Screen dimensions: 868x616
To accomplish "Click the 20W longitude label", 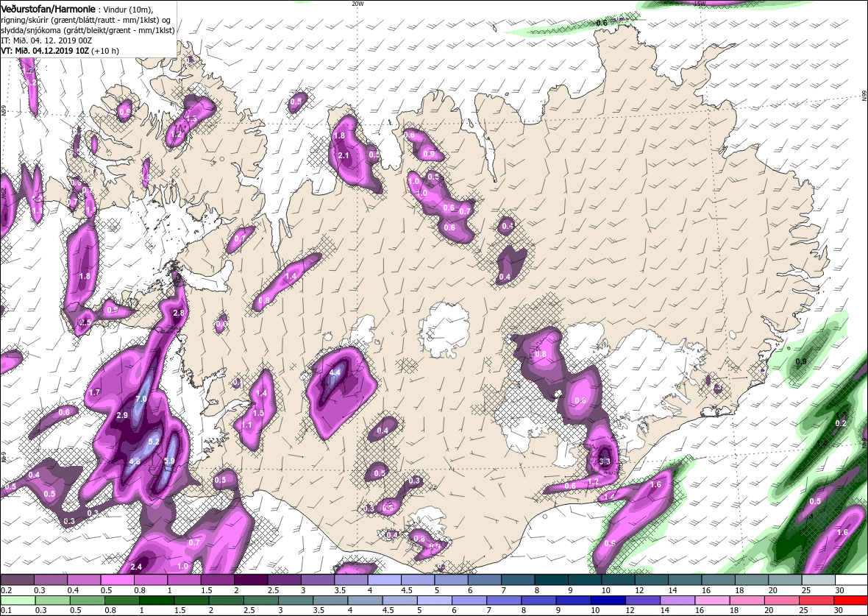I will tap(358, 4).
